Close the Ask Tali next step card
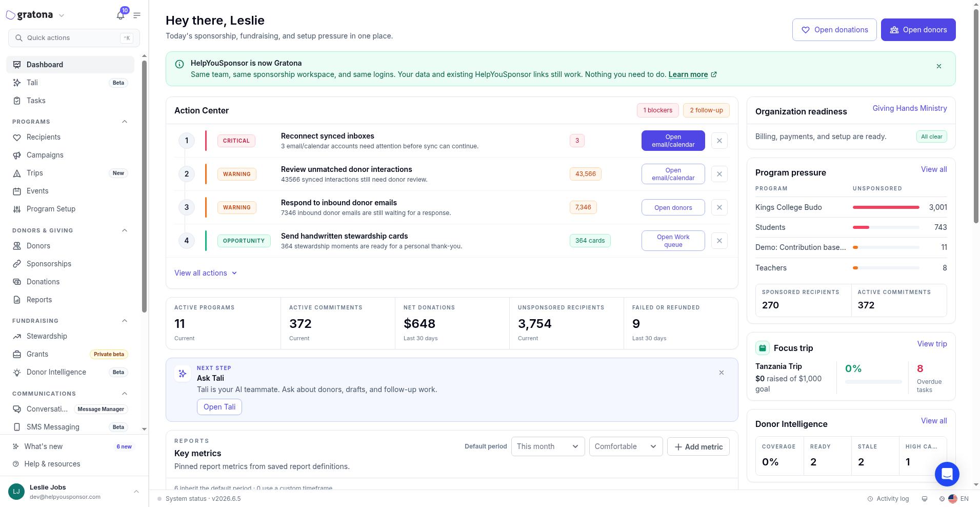 722,373
